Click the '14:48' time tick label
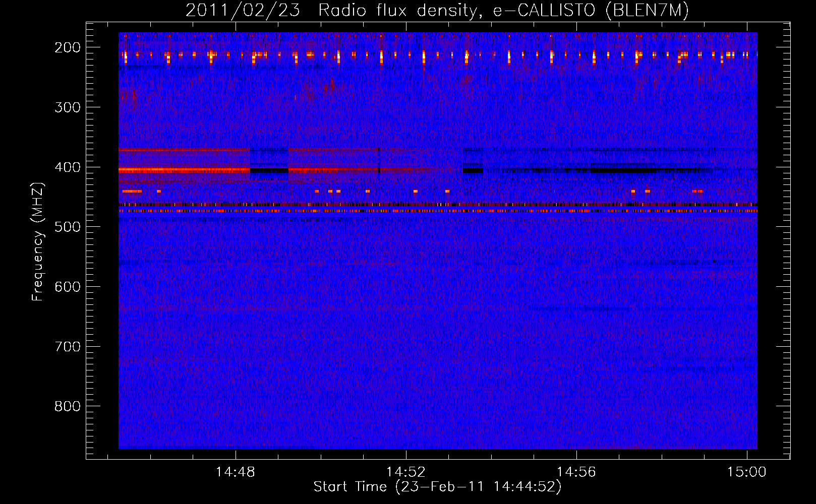 coord(236,472)
